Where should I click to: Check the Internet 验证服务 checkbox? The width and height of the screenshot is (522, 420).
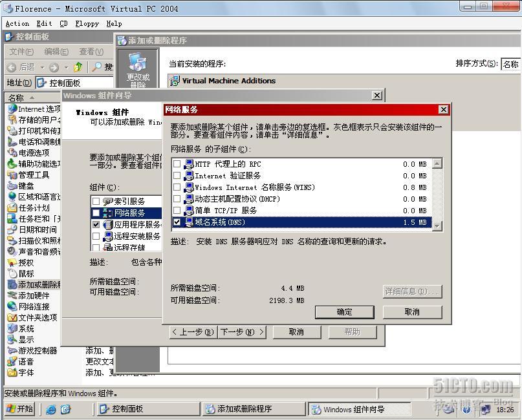(x=177, y=175)
